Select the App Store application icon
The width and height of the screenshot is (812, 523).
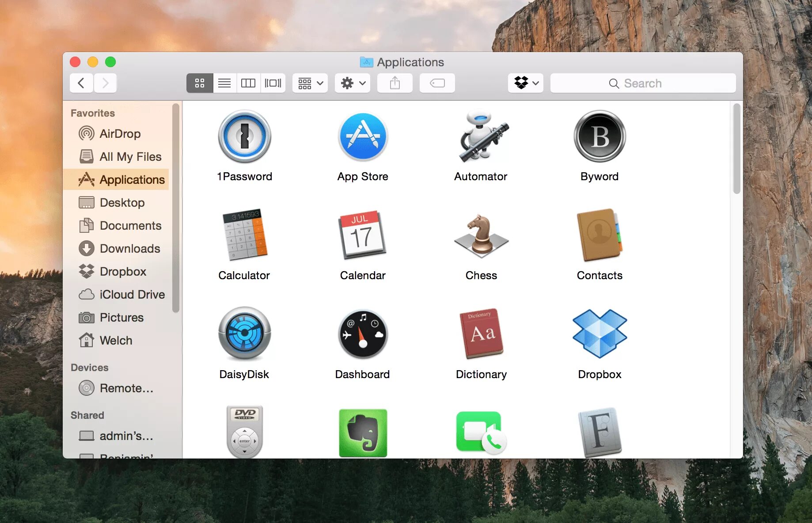click(363, 137)
